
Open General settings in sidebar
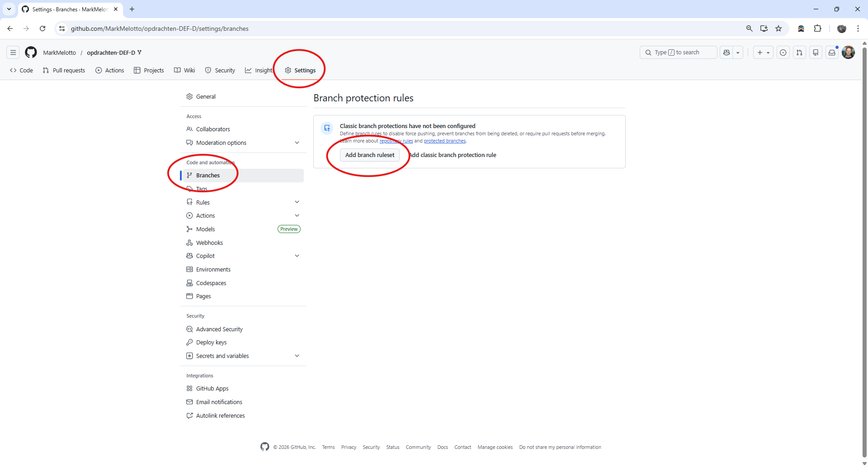pos(243,96)
